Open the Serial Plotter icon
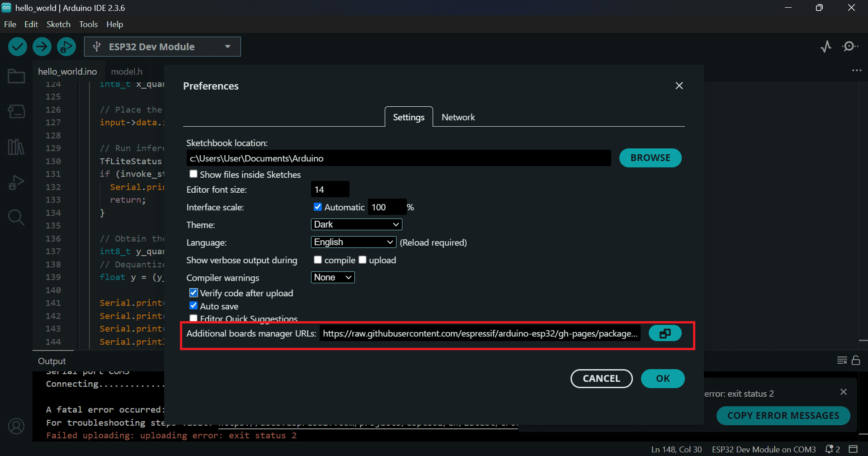Image resolution: width=868 pixels, height=456 pixels. 826,47
